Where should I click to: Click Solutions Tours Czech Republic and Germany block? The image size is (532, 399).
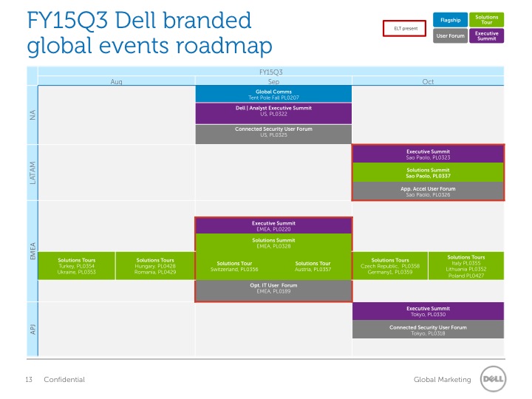(x=390, y=266)
